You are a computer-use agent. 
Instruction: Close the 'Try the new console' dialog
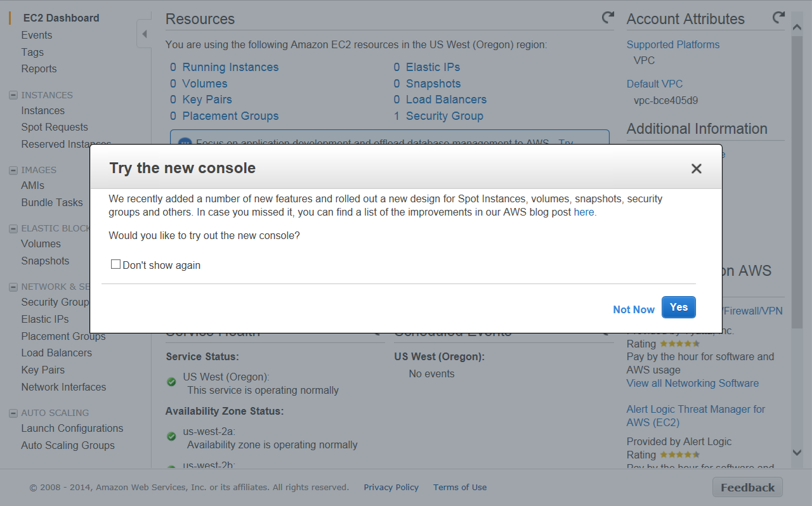[696, 169]
